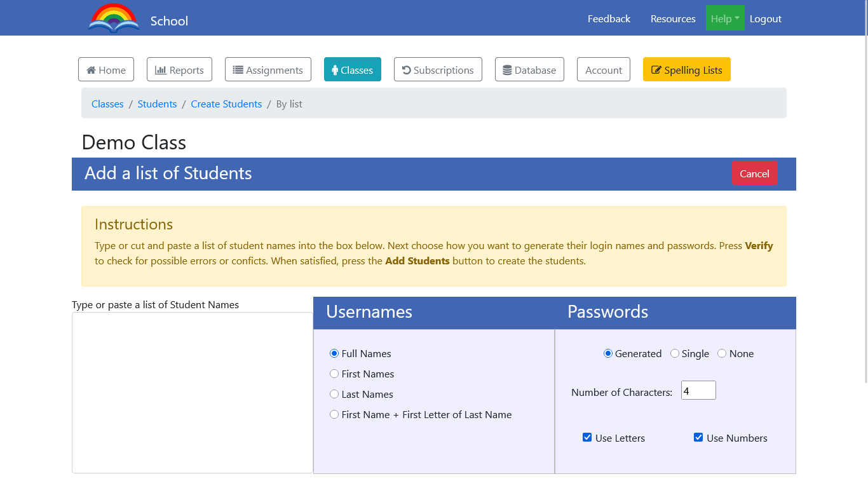Click the page vertical scrollbar
The image size is (868, 488).
pos(865,191)
